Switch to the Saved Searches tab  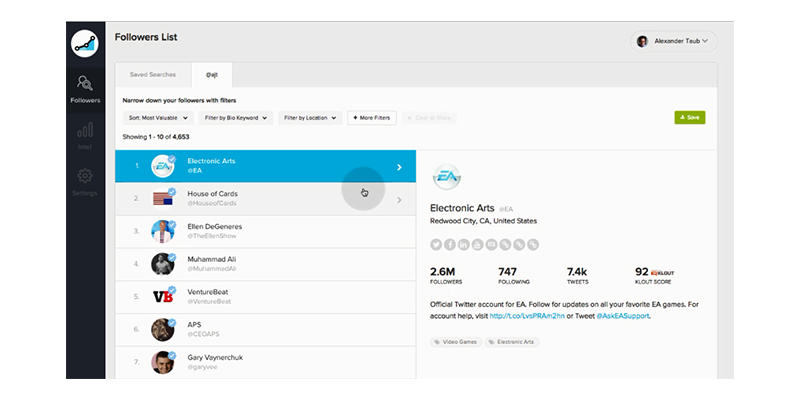(153, 74)
